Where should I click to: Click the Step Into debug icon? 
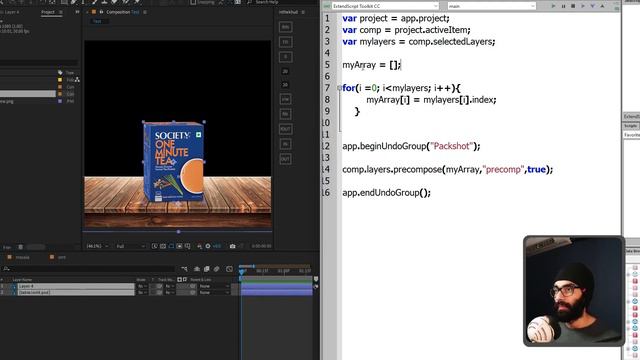tap(593, 6)
